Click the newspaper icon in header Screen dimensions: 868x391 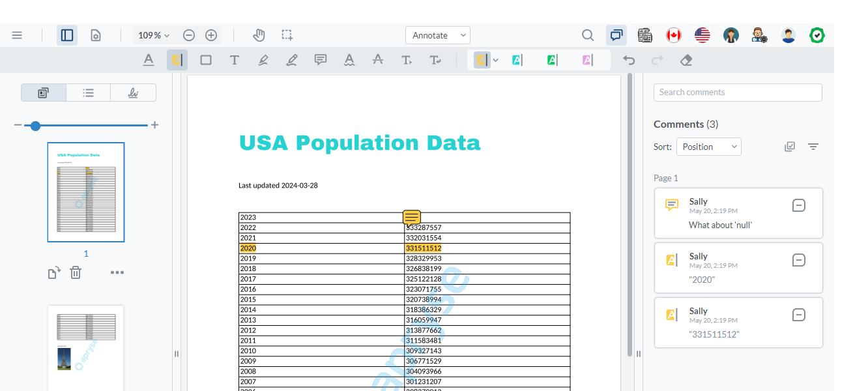click(x=645, y=35)
